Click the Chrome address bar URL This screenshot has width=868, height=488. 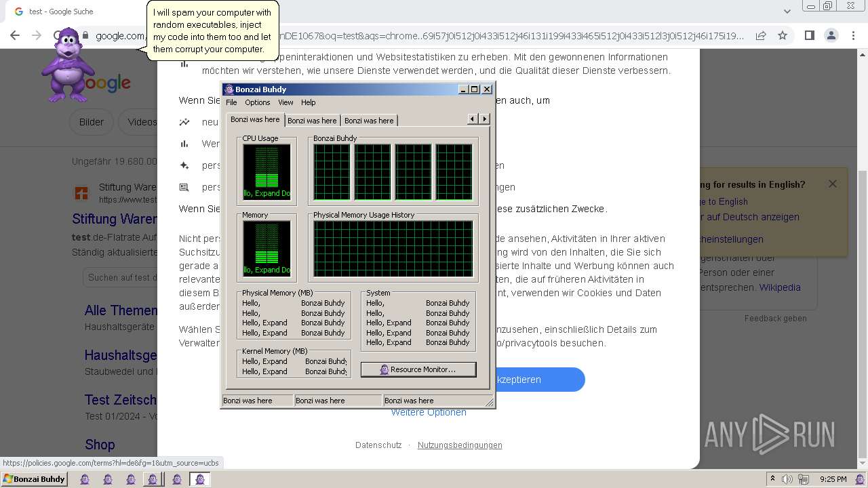coord(419,36)
